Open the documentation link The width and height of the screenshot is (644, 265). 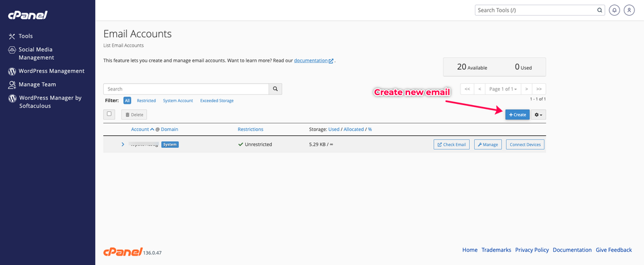pyautogui.click(x=314, y=60)
